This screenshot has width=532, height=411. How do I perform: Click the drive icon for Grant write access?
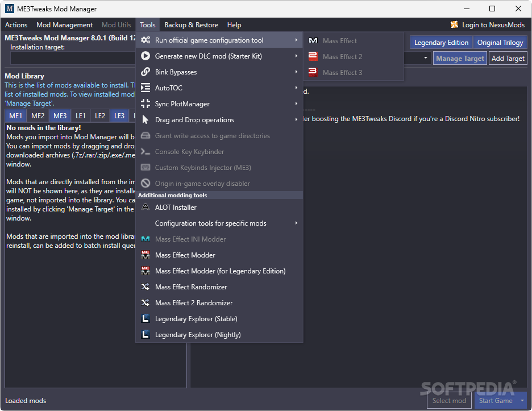tap(146, 136)
